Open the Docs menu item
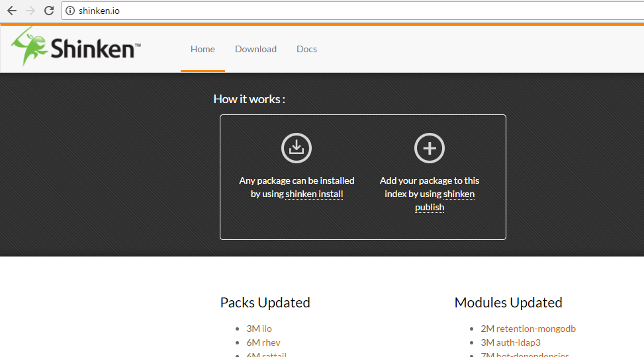Image resolution: width=644 pixels, height=357 pixels. 306,49
